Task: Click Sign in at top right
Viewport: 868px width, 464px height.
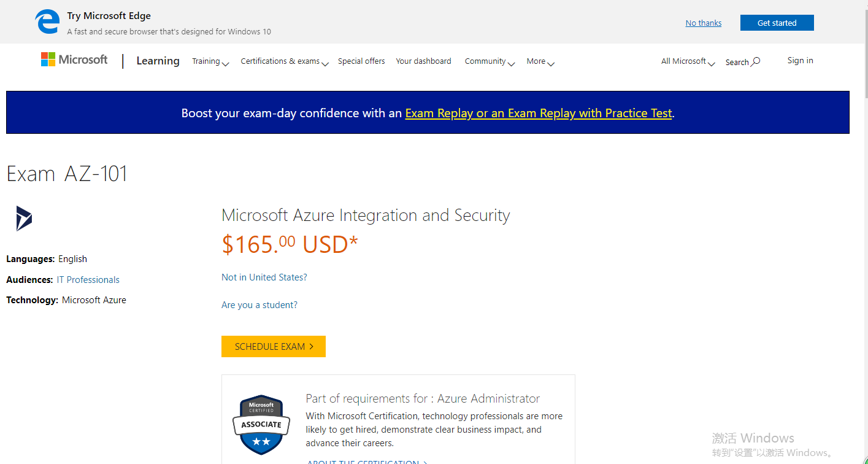Action: click(x=800, y=60)
